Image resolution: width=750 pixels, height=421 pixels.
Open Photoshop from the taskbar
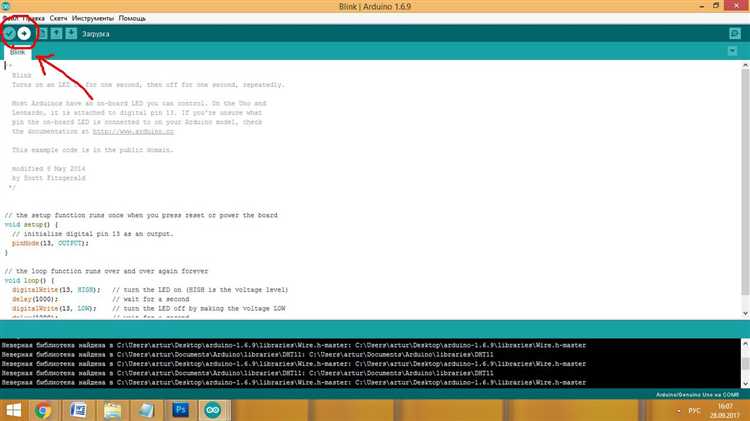pyautogui.click(x=180, y=410)
